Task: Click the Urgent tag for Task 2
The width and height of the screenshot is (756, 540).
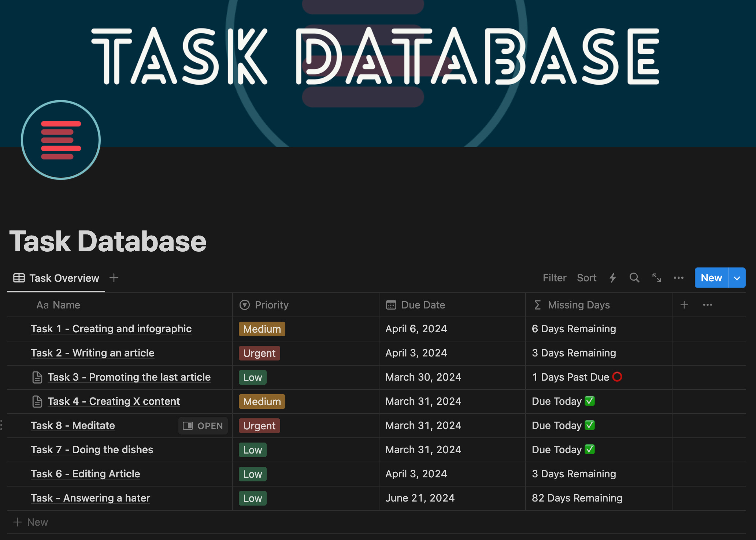Action: click(259, 353)
